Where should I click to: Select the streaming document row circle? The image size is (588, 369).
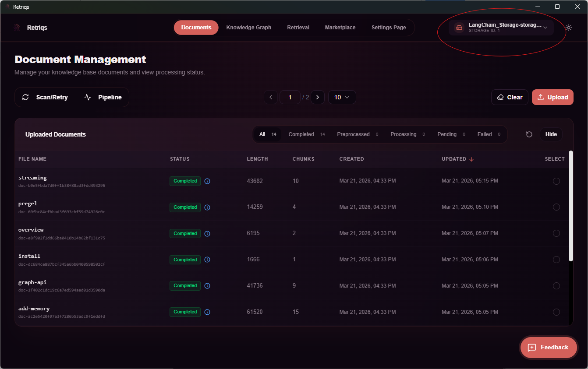(556, 181)
